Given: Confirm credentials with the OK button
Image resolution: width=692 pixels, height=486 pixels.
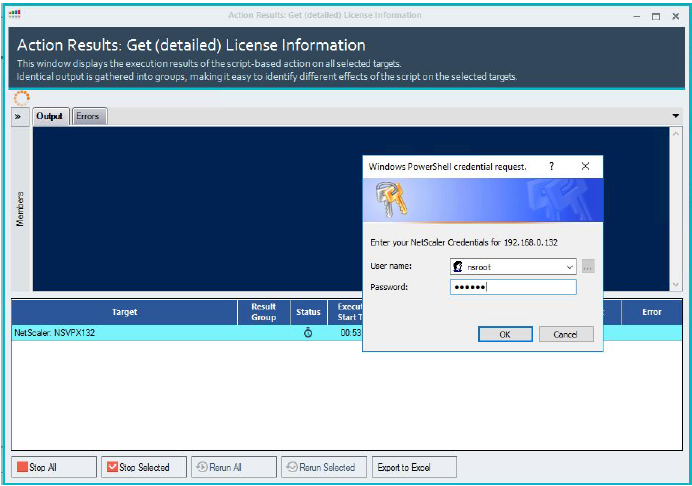Looking at the screenshot, I should pyautogui.click(x=505, y=334).
